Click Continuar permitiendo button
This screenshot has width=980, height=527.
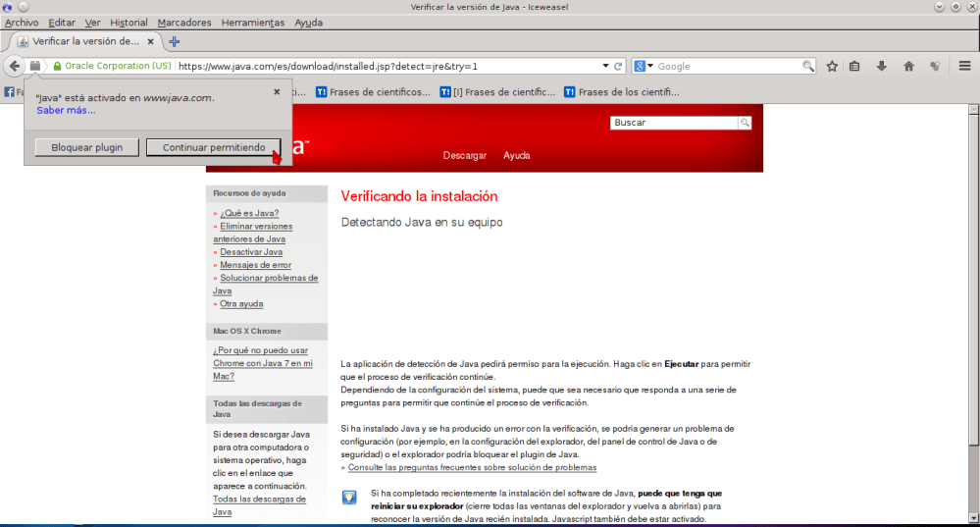214,147
